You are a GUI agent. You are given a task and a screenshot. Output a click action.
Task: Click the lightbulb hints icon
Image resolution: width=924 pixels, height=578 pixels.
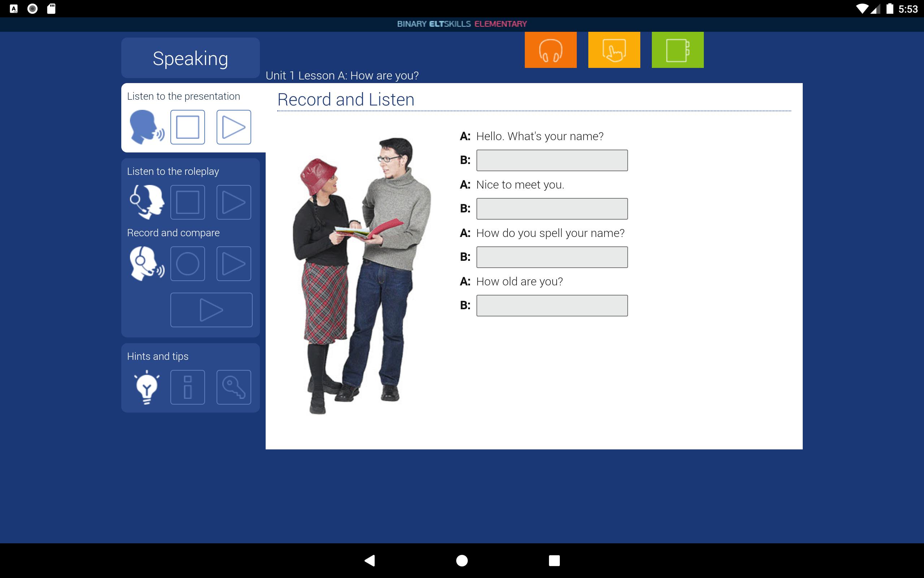coord(147,387)
